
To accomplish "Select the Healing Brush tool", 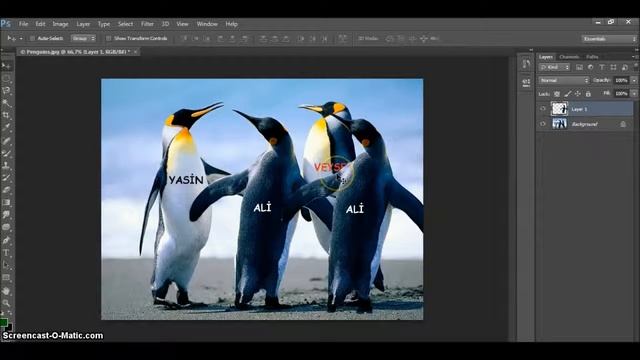I will pos(6,141).
